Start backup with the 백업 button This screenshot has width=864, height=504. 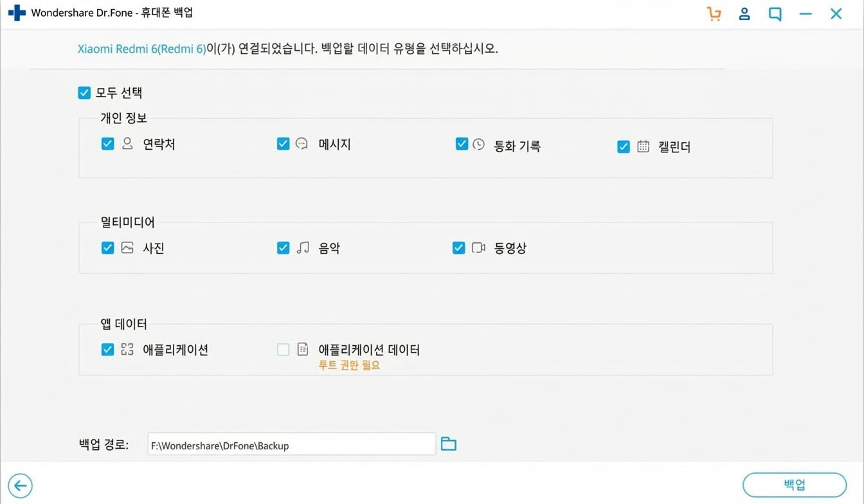tap(794, 485)
